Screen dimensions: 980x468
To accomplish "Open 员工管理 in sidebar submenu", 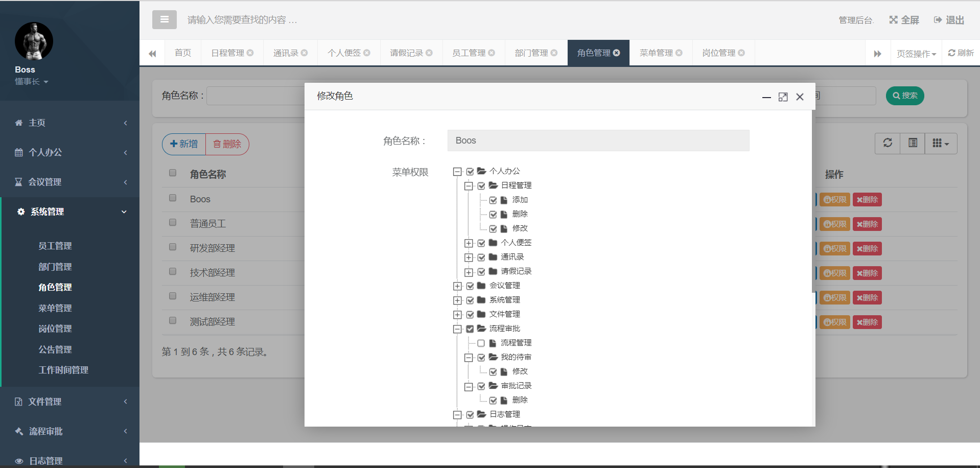I will pyautogui.click(x=55, y=246).
